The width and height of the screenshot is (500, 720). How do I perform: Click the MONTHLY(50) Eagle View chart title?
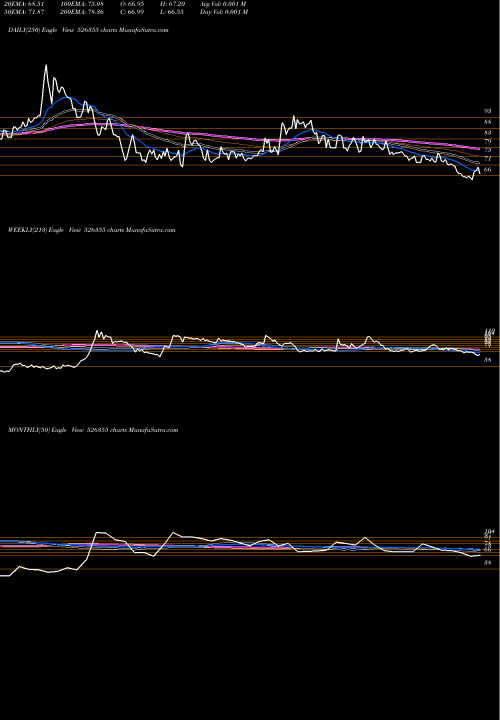point(93,430)
